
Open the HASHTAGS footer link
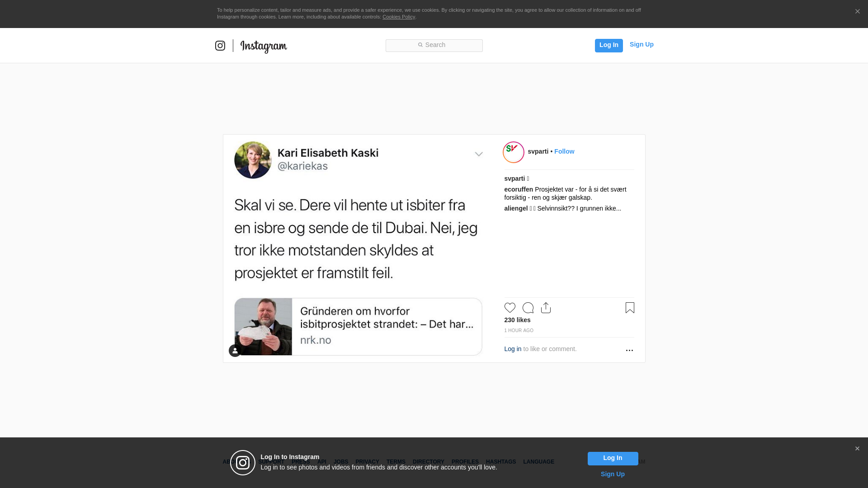click(x=500, y=462)
